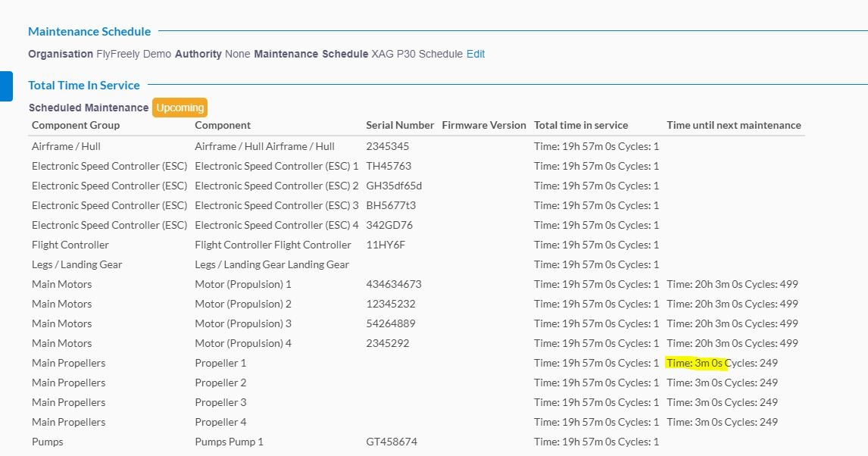Click the blue sidebar tab on the left edge
This screenshot has height=456, width=868.
[5, 86]
